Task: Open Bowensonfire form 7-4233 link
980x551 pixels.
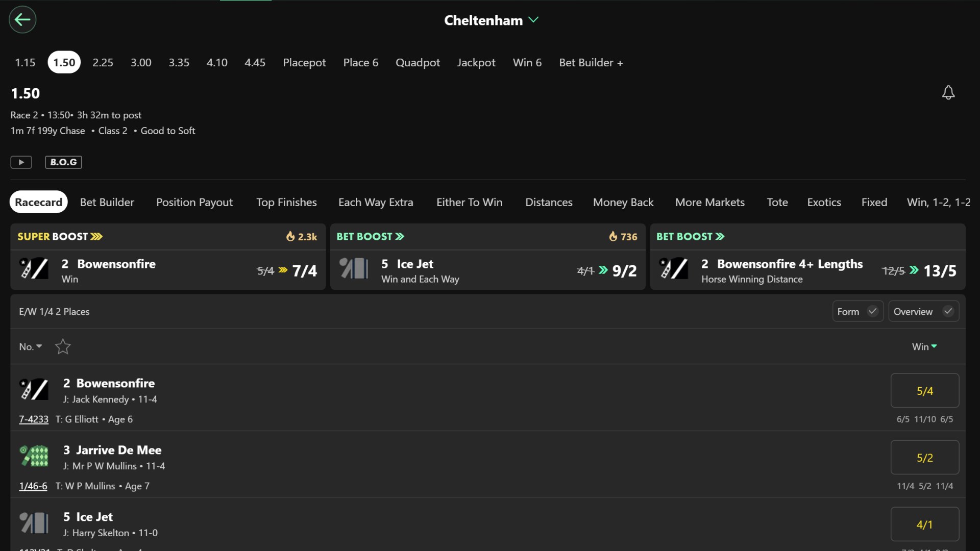Action: 34,419
